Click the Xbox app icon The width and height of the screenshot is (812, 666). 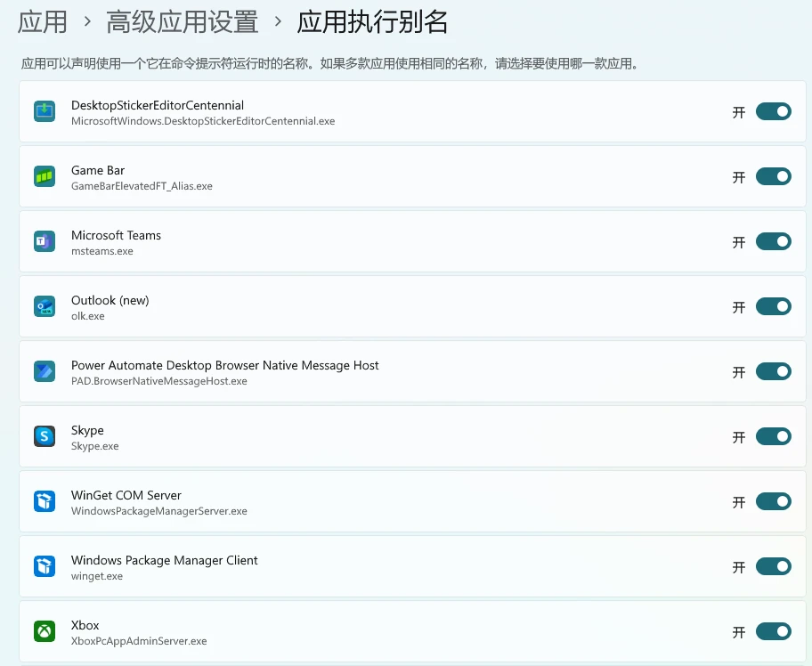click(x=45, y=631)
